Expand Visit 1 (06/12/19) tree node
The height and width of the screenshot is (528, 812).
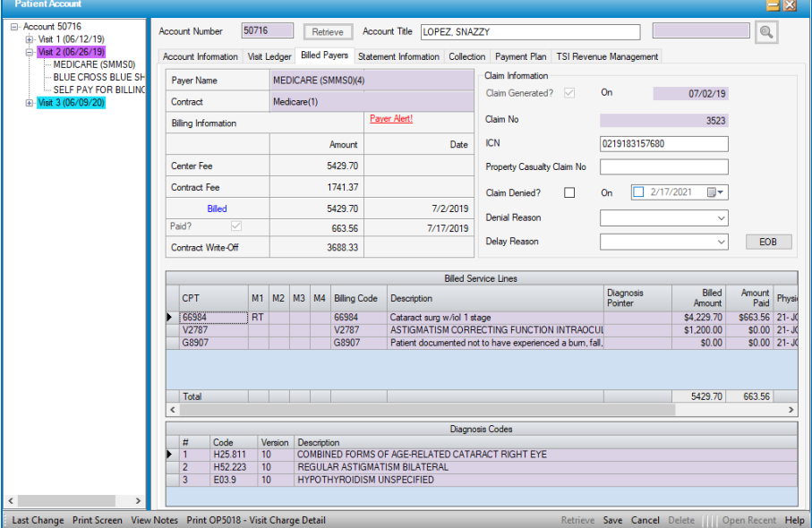30,39
